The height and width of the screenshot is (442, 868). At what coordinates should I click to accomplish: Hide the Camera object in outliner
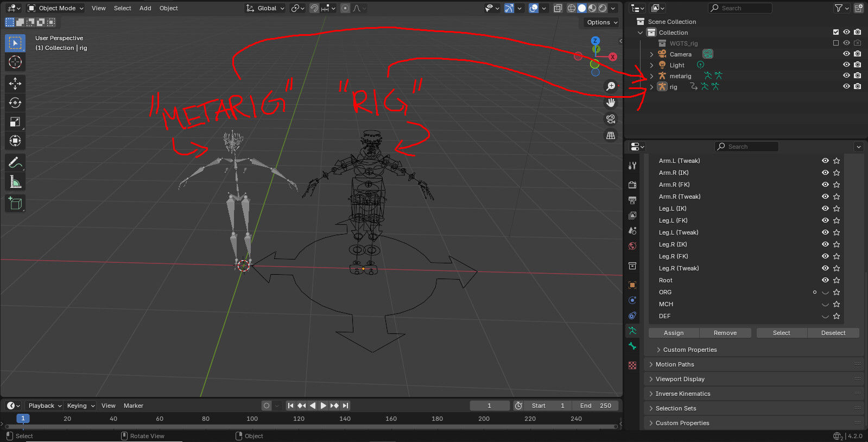coord(846,54)
